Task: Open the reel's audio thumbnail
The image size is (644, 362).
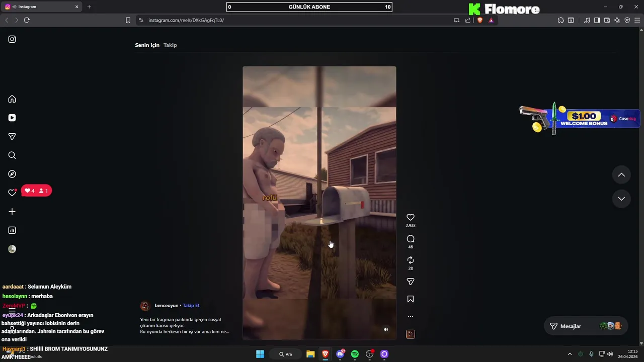Action: click(411, 334)
